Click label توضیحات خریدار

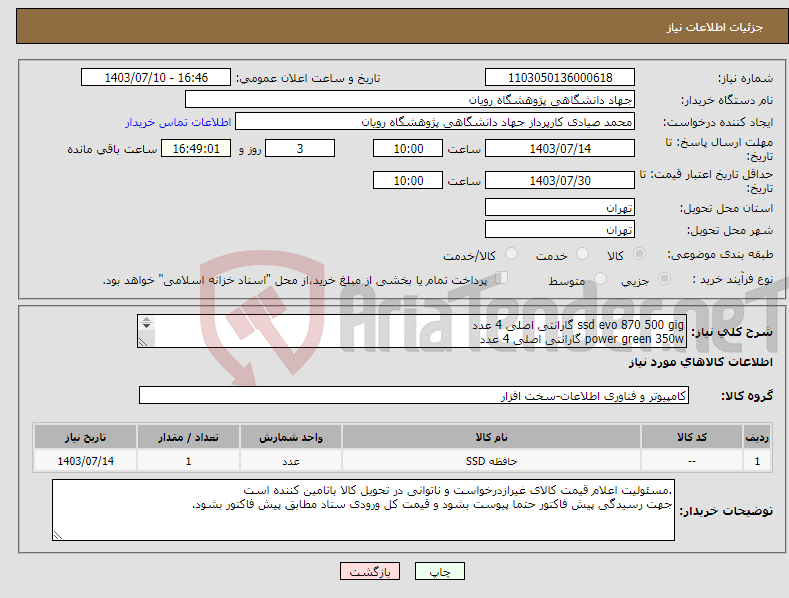click(726, 511)
